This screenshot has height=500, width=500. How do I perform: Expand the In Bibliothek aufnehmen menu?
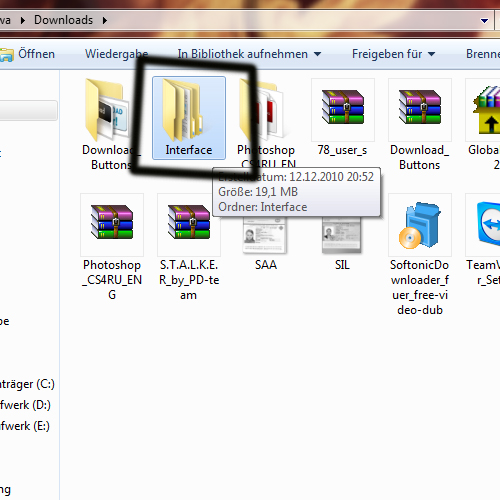[249, 54]
